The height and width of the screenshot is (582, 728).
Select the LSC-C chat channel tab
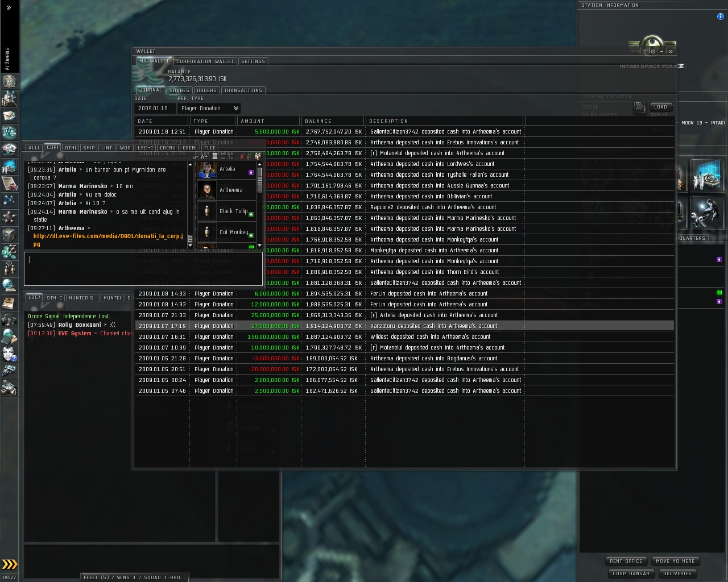coord(146,148)
